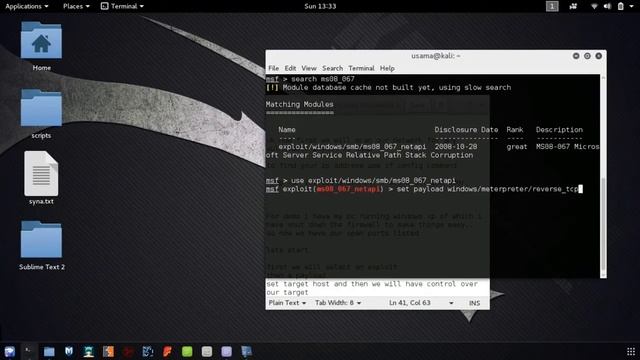640x360 pixels.
Task: Open the Plain Text language dropdown
Action: coord(287,303)
